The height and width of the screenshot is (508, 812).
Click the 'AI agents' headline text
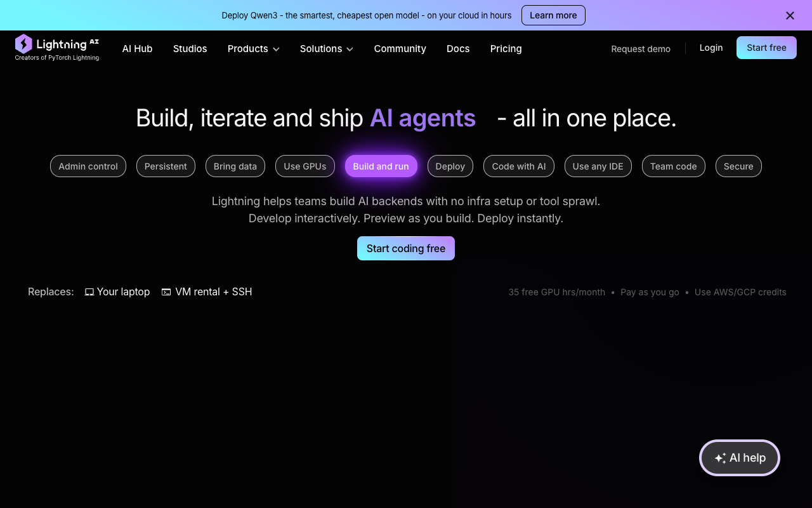coord(423,118)
